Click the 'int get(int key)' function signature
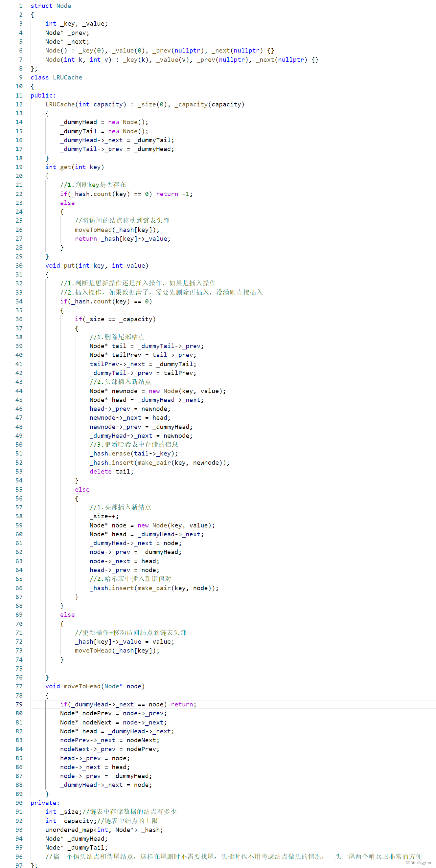The width and height of the screenshot is (436, 868). (x=75, y=167)
